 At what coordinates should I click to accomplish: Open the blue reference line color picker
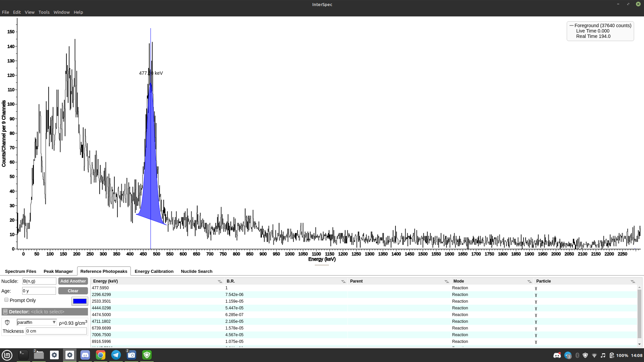pos(79,301)
